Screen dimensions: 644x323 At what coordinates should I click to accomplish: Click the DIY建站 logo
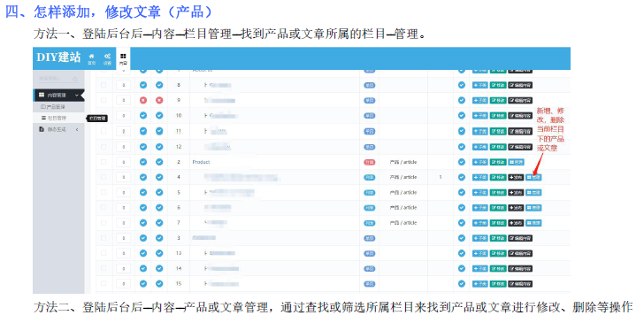[58, 58]
